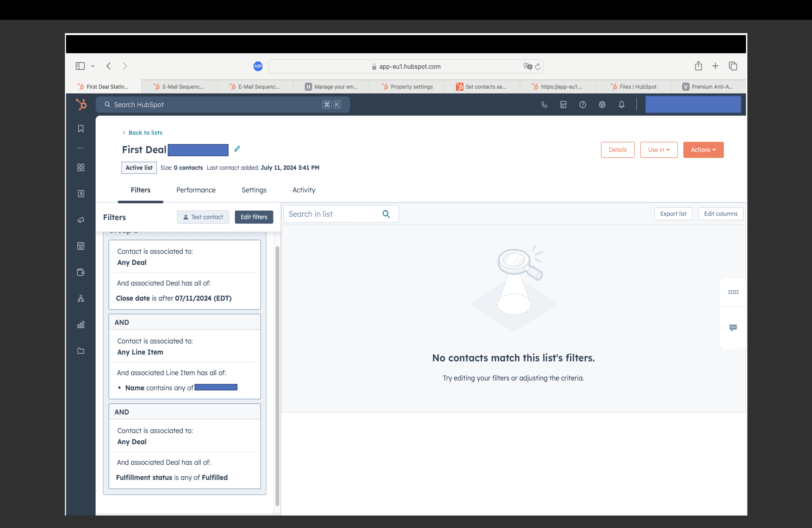Viewport: 812px width, 528px height.
Task: Open the Use in dropdown
Action: [x=658, y=150]
